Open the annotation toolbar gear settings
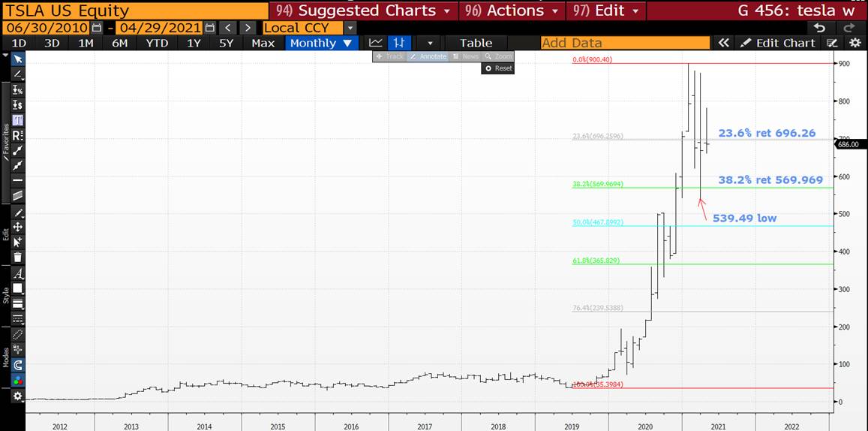This screenshot has height=431, width=868. (x=18, y=396)
